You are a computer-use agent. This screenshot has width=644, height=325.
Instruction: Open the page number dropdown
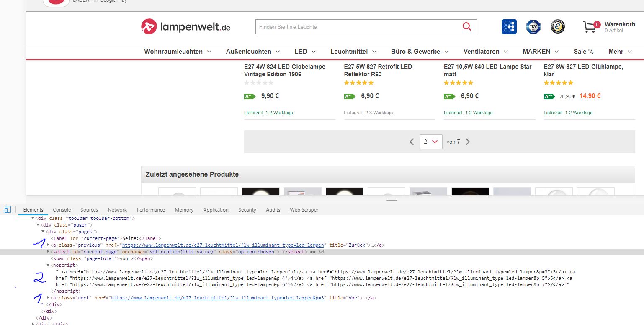(431, 142)
